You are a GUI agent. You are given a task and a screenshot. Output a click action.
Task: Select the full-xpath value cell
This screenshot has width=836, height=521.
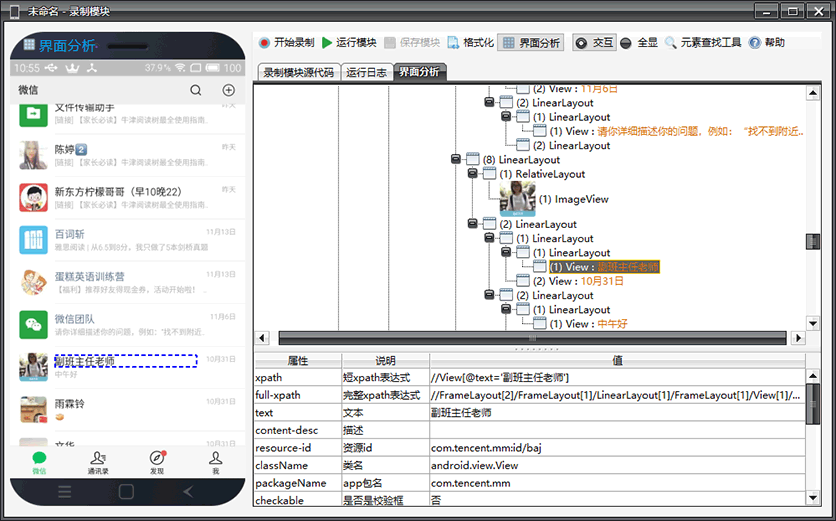(617, 395)
